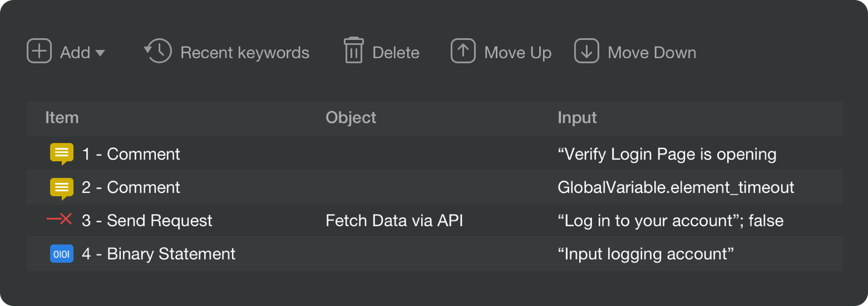Click the Object column header
Viewport: 868px width, 306px height.
tap(351, 117)
